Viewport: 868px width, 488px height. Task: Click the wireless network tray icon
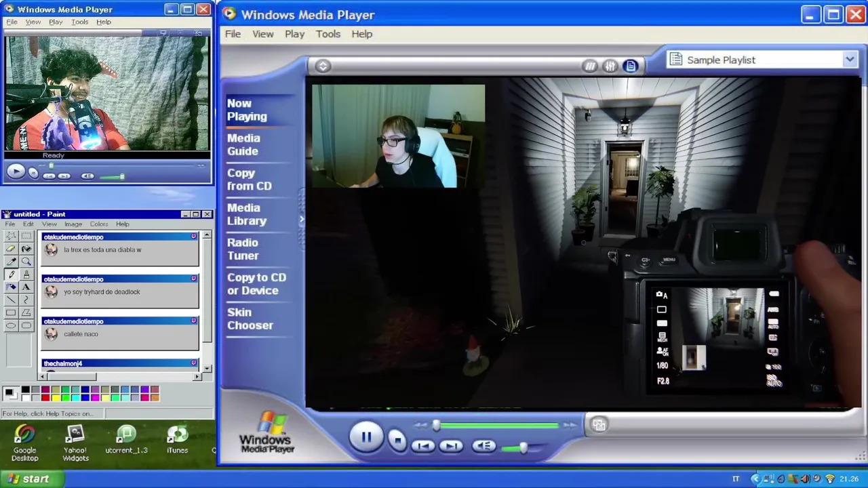[x=829, y=479]
